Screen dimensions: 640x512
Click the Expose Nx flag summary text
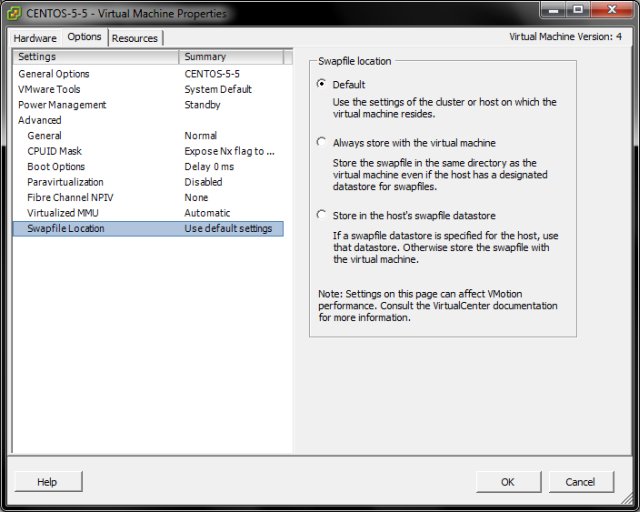[229, 151]
